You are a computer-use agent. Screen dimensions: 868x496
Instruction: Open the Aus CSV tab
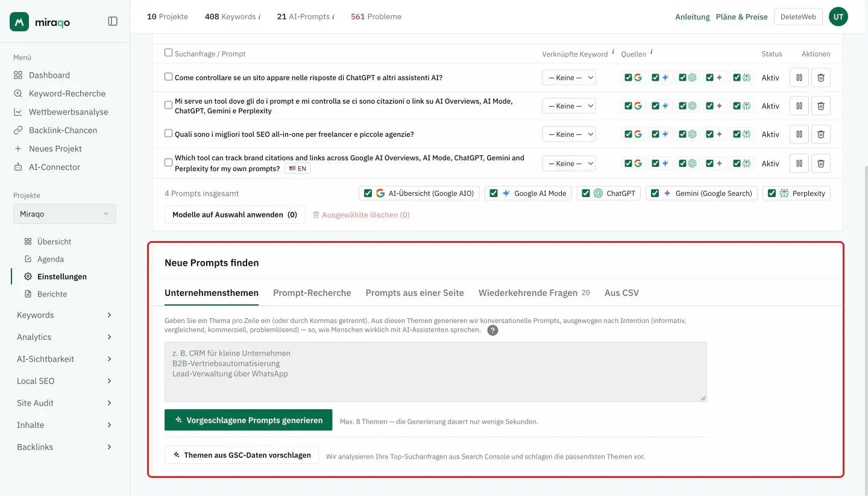pyautogui.click(x=621, y=293)
